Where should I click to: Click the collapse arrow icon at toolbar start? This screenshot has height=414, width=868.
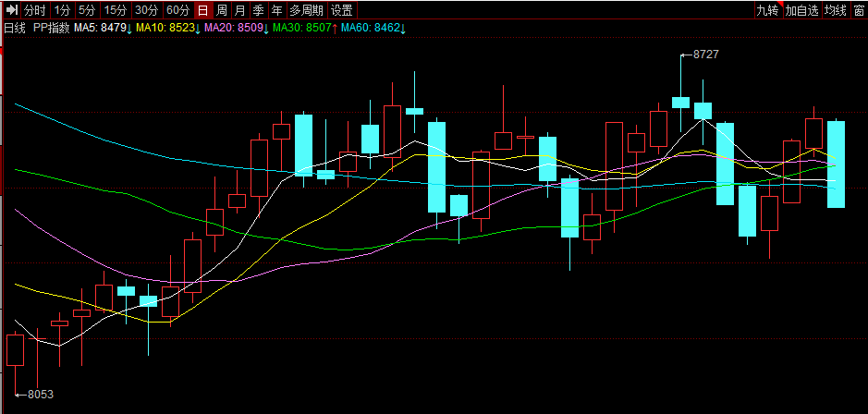coord(12,9)
